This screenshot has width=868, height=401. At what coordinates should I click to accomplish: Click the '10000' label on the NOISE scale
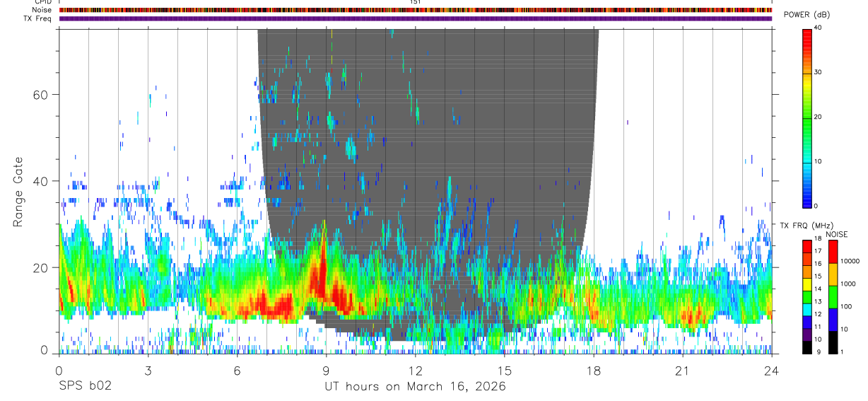[x=850, y=261]
